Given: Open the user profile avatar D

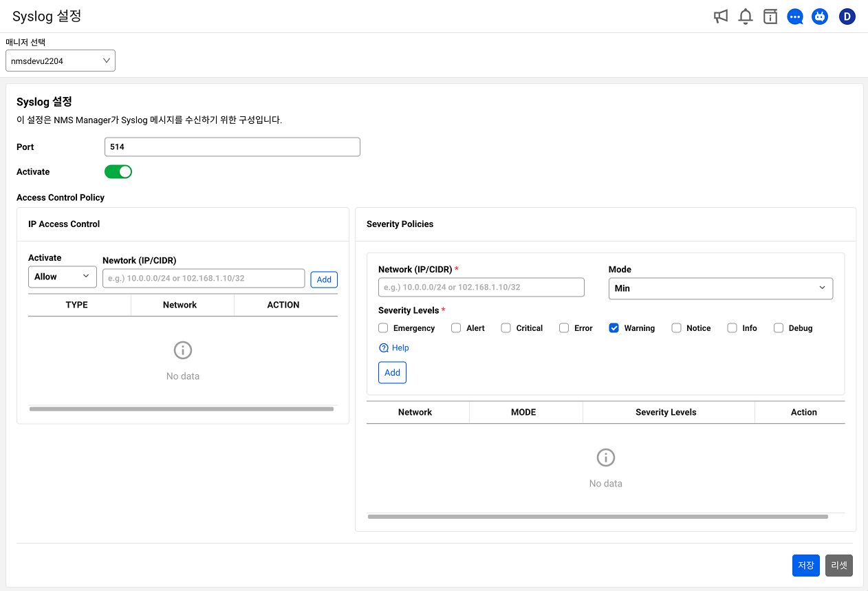Looking at the screenshot, I should point(847,17).
